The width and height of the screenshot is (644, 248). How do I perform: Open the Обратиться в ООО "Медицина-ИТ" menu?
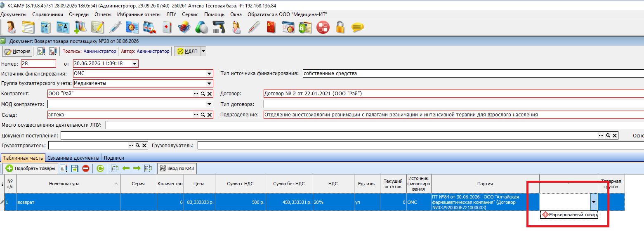point(287,14)
